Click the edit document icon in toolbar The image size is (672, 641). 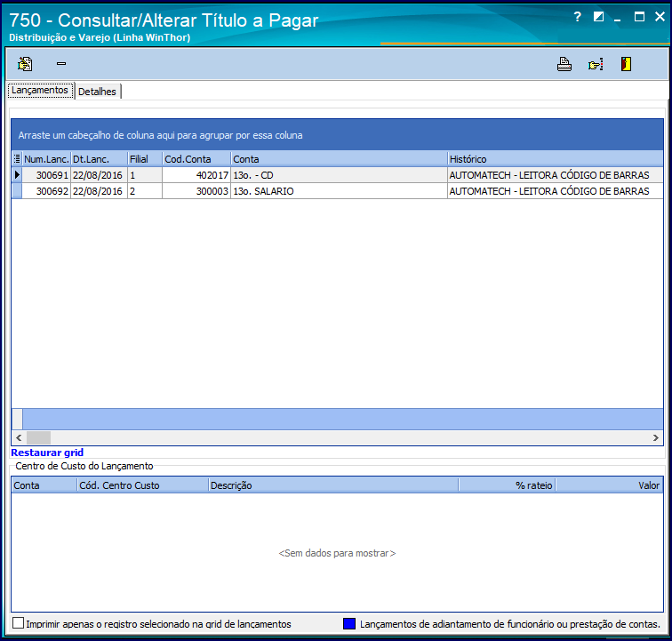coord(25,64)
